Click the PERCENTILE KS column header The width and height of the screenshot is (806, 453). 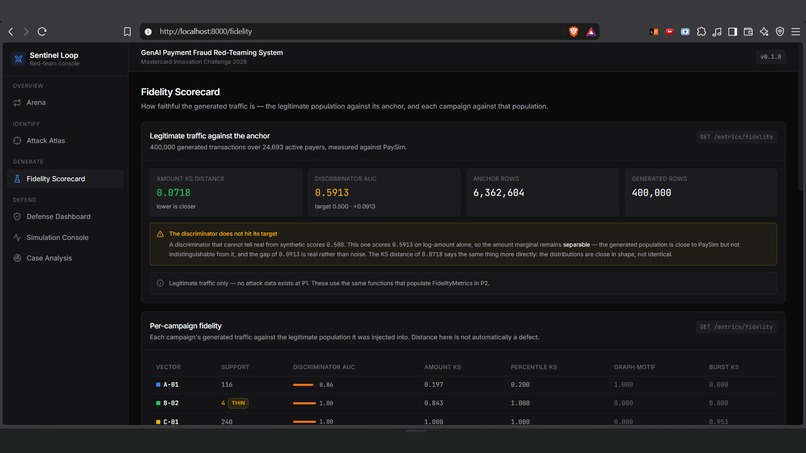(534, 367)
